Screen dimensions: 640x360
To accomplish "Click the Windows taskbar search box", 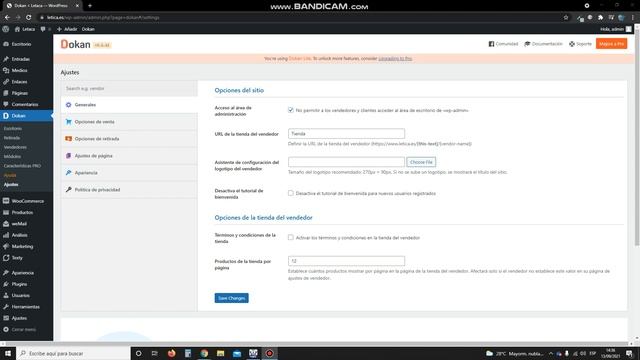I will (x=73, y=353).
